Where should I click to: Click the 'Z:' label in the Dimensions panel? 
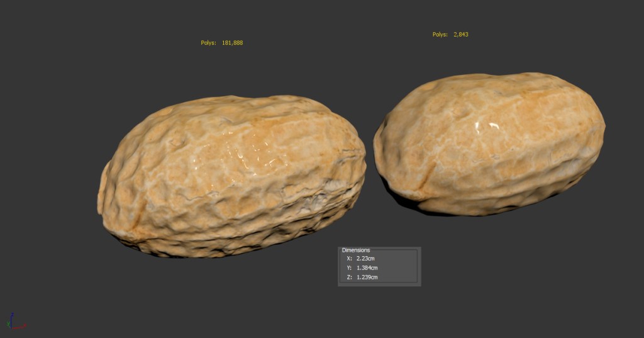tap(349, 277)
